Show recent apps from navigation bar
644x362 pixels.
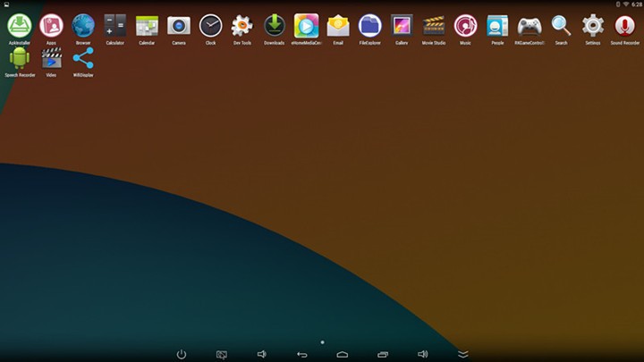click(382, 354)
